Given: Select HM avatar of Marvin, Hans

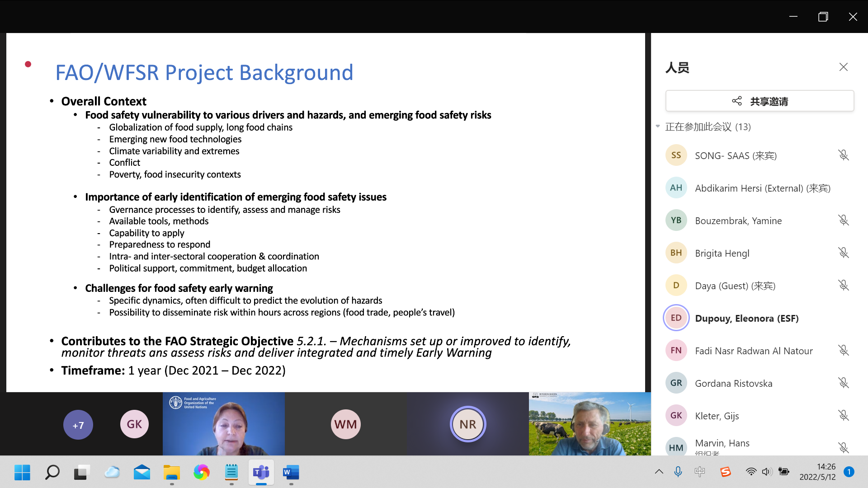Looking at the screenshot, I should [x=676, y=447].
